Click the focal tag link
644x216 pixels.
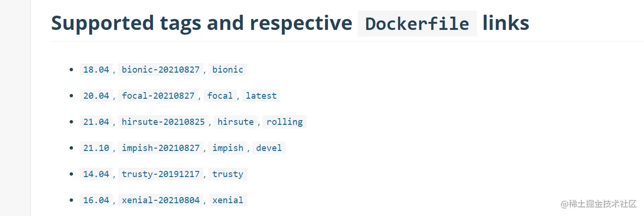click(220, 96)
